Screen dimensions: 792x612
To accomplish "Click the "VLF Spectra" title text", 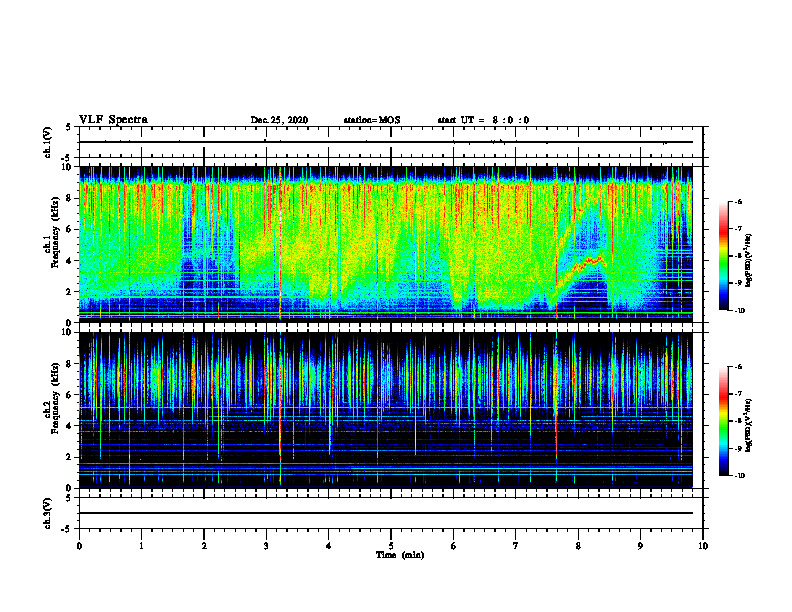I will click(x=113, y=120).
